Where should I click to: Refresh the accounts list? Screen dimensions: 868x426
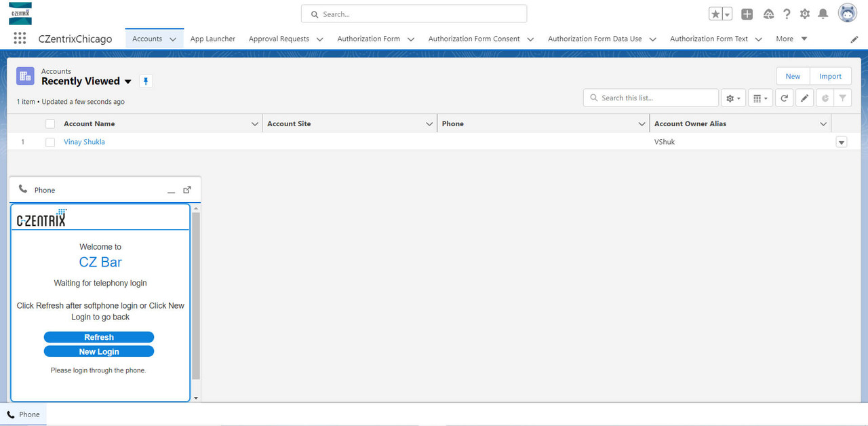tap(784, 98)
